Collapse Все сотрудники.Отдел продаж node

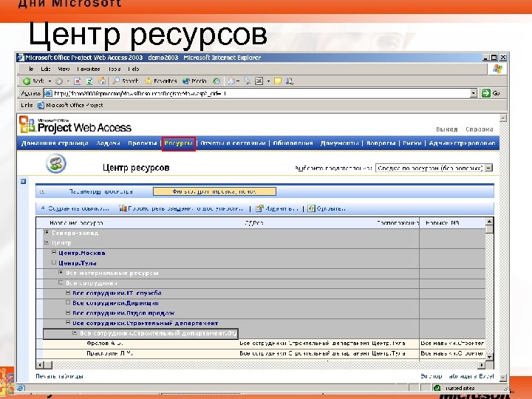[x=68, y=313]
